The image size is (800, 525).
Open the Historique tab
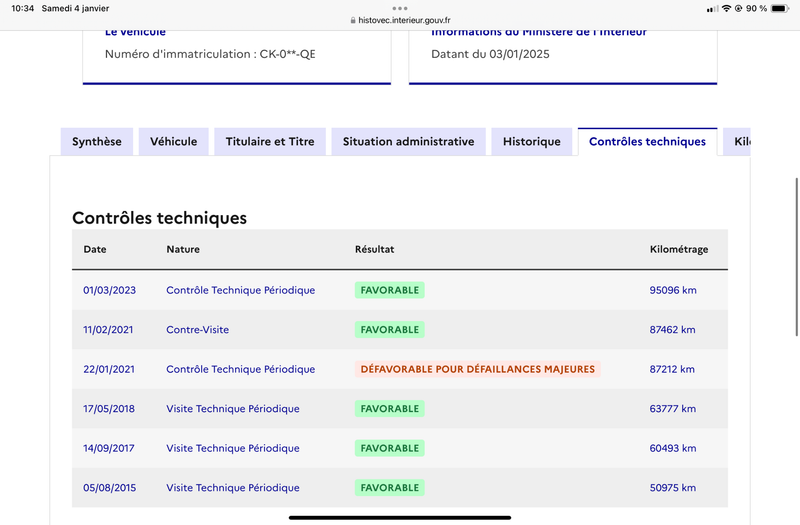tap(532, 141)
